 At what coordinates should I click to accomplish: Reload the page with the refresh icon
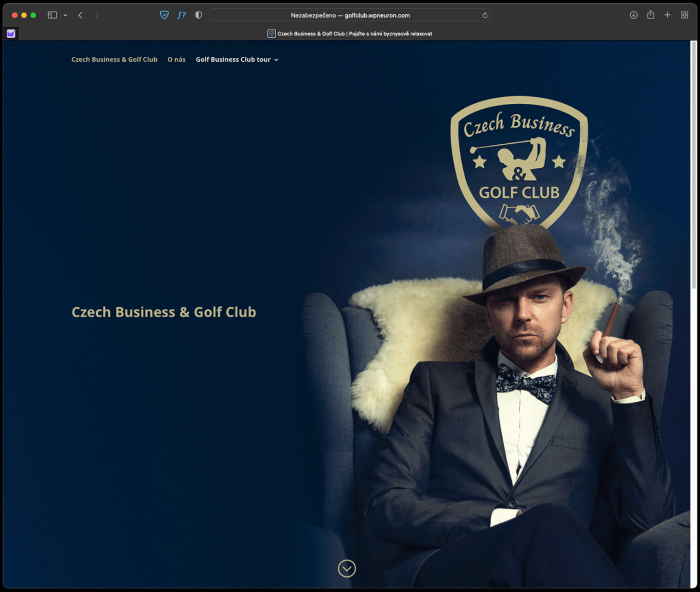tap(485, 15)
